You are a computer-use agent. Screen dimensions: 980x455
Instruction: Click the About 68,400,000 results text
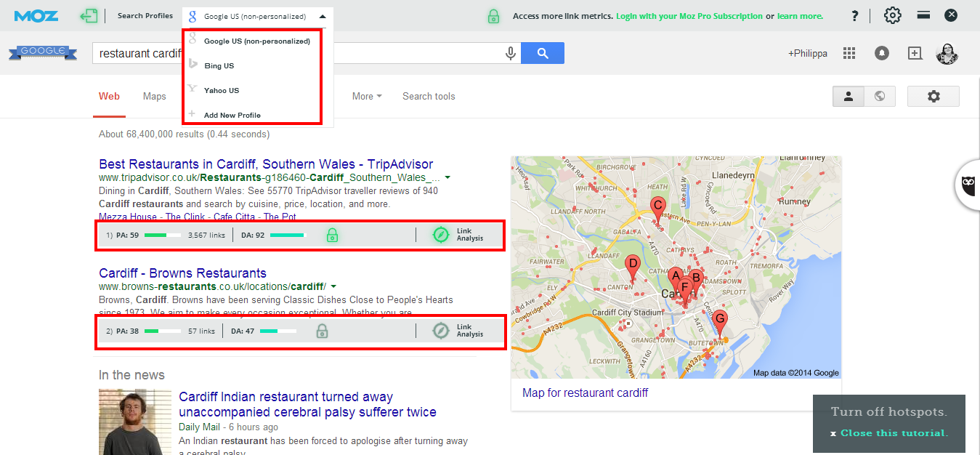point(184,134)
